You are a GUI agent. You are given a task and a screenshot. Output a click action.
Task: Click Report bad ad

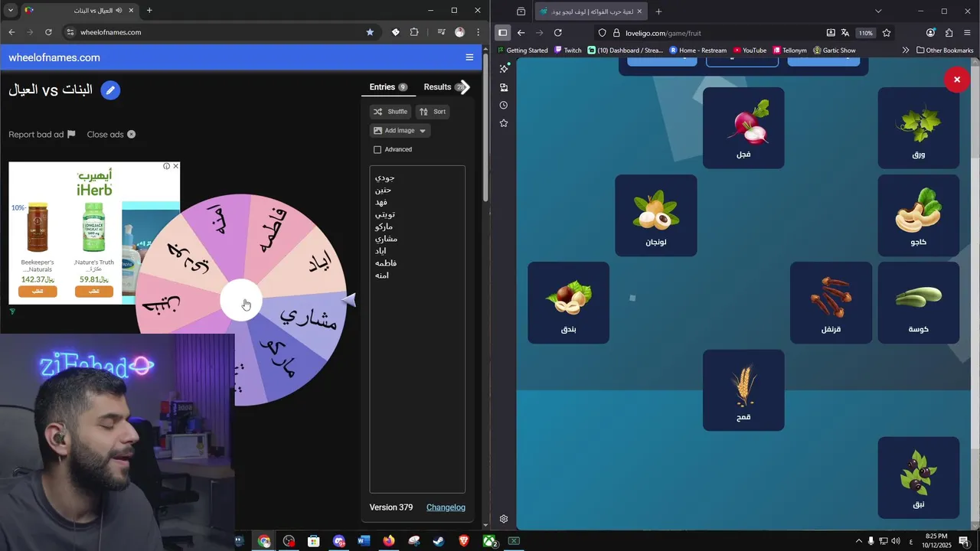[x=42, y=134]
